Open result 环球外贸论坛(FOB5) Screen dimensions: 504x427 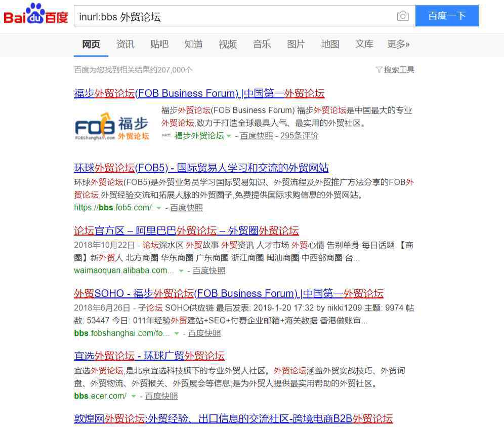(x=201, y=168)
